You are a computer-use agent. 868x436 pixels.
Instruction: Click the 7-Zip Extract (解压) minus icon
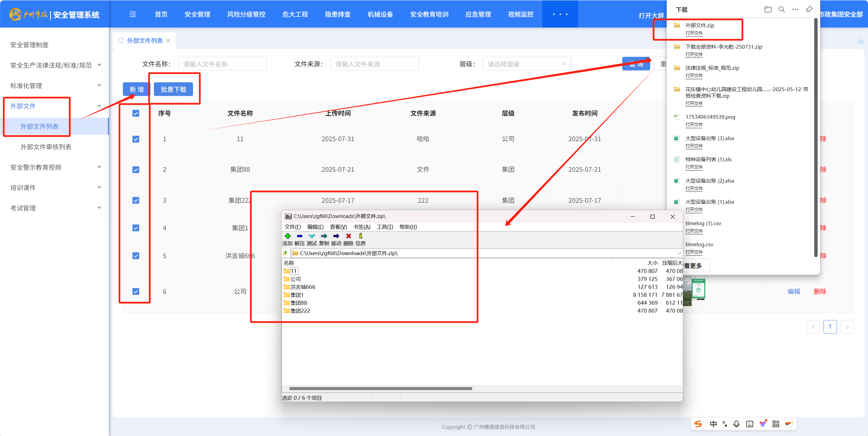(300, 236)
